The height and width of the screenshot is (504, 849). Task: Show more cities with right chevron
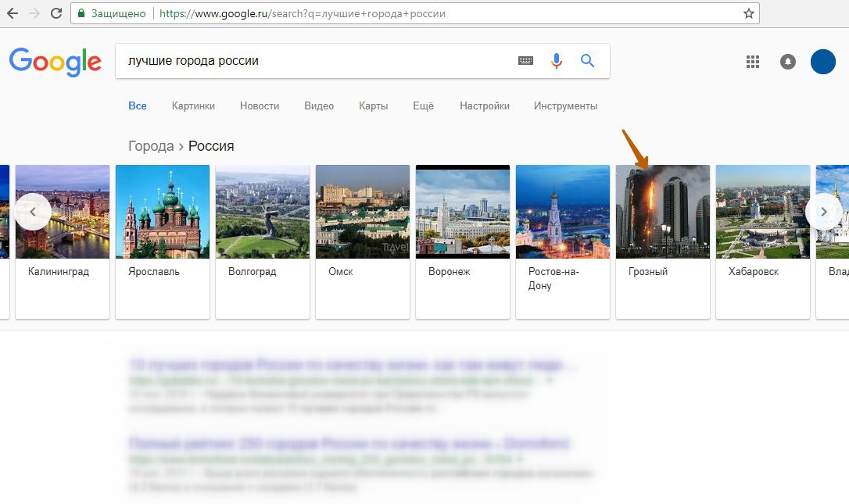pyautogui.click(x=823, y=212)
